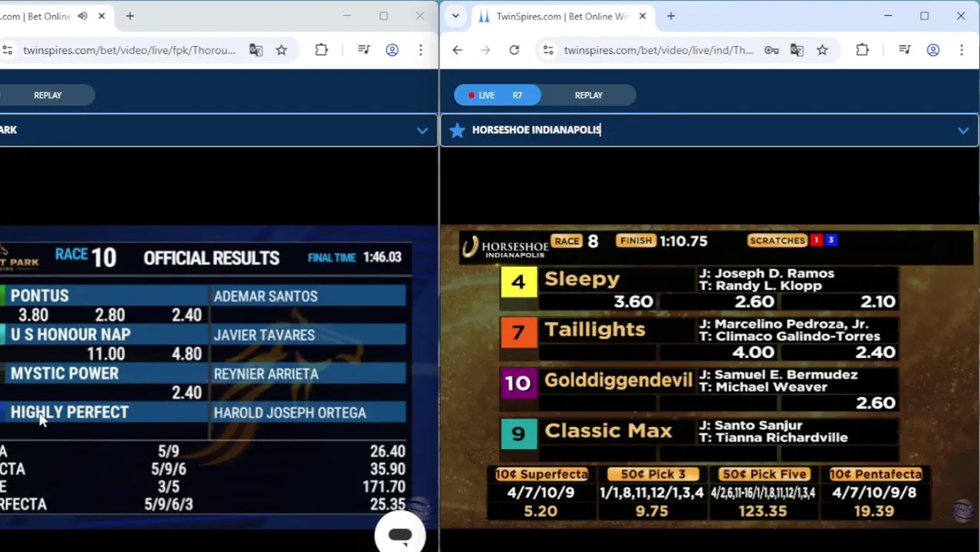980x552 pixels.
Task: Open saved passwords key icon in right window
Action: pos(771,50)
